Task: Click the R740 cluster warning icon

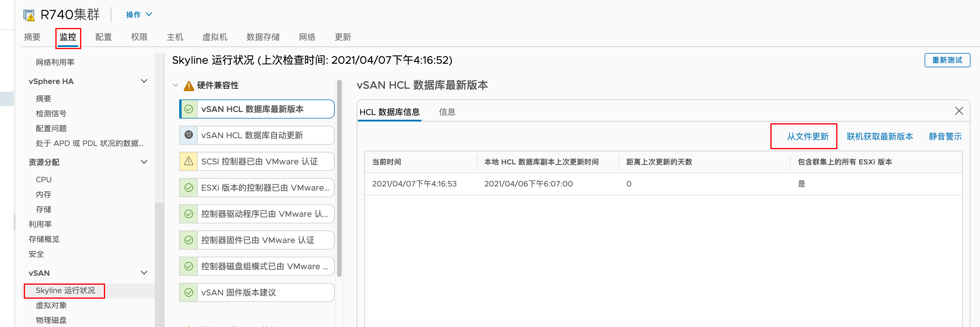Action: (x=29, y=15)
